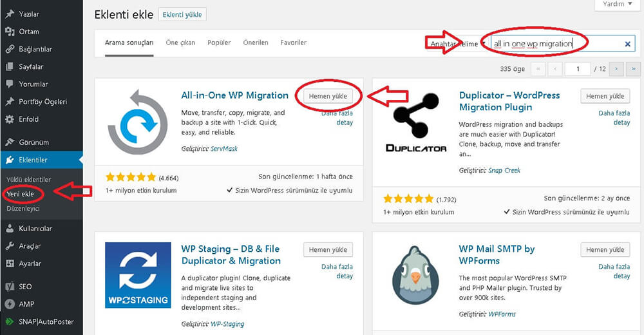Screen dimensions: 644x335
Task: Click the Ortam media icon
Action: point(10,32)
